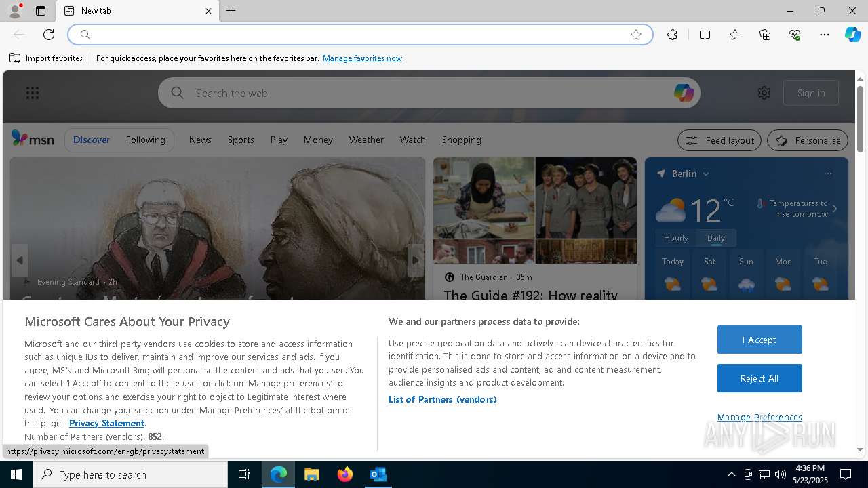Open Outlook from taskbar
The image size is (868, 488).
(x=378, y=474)
